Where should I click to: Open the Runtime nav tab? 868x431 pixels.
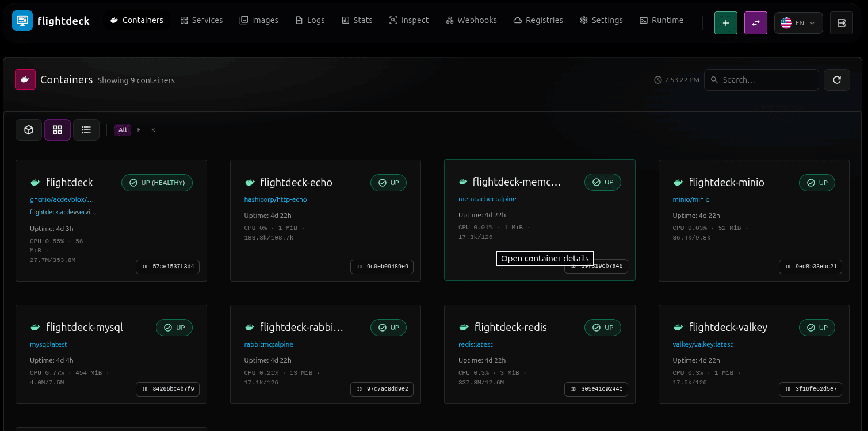661,20
